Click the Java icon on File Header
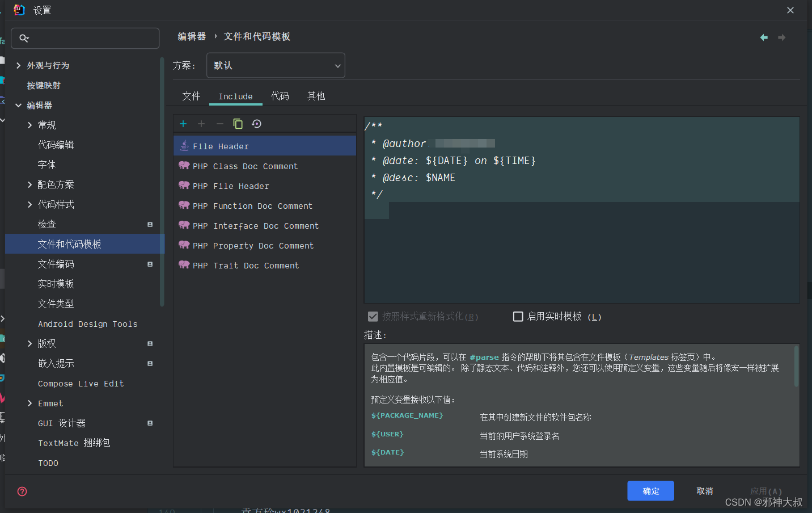This screenshot has height=513, width=812. click(184, 146)
